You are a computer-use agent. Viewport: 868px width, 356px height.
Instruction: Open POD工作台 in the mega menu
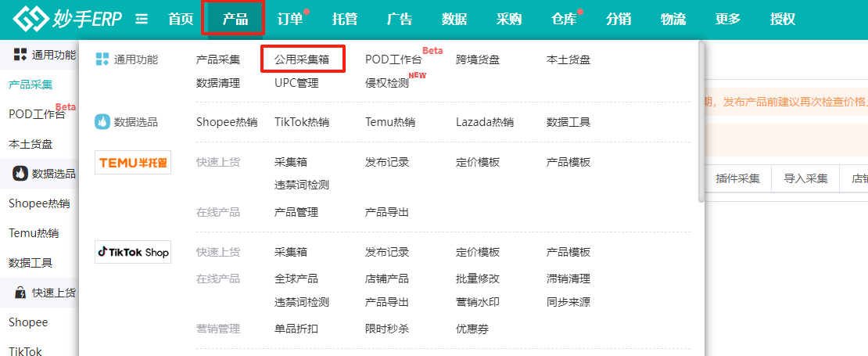(393, 59)
